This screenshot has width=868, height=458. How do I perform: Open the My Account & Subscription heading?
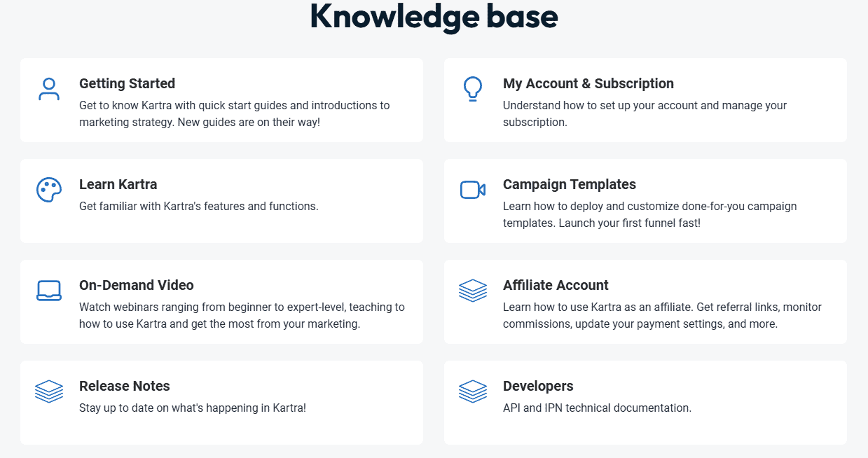tap(588, 83)
